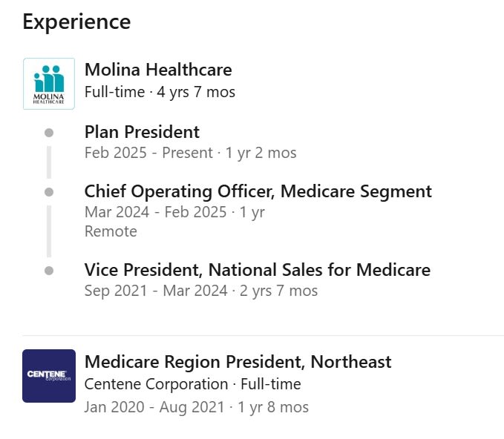Click the timeline connector line below Plan President
Image resolution: width=504 pixels, height=439 pixels.
click(49, 162)
